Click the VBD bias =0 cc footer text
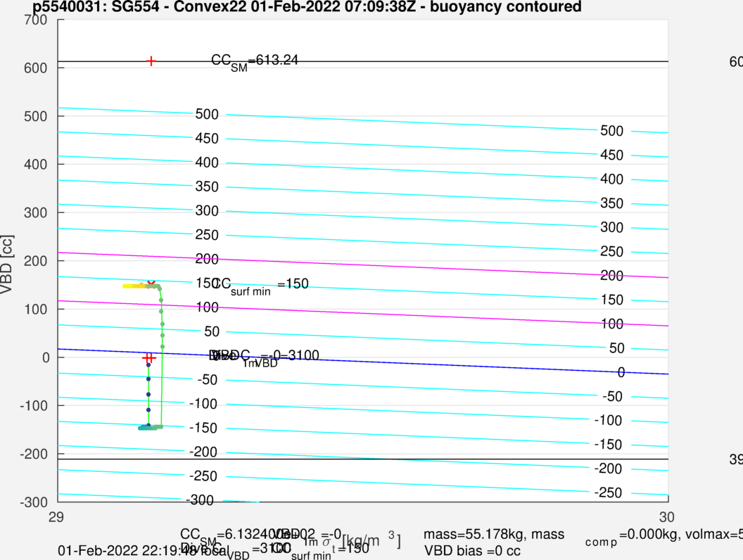 [472, 551]
